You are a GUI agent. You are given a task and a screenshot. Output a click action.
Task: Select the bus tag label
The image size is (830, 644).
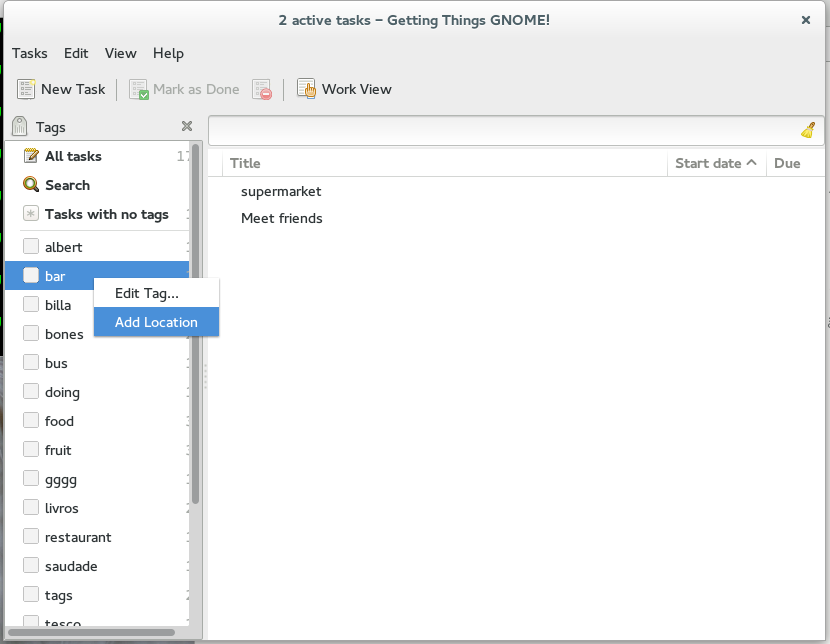click(56, 364)
